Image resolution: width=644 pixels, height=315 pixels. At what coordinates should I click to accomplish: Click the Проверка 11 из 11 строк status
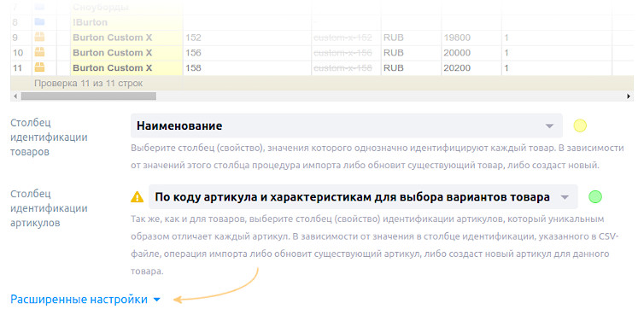tap(88, 84)
